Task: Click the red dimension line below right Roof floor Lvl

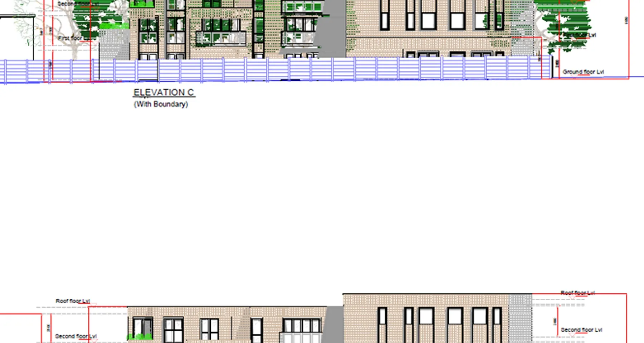Action: [557, 322]
